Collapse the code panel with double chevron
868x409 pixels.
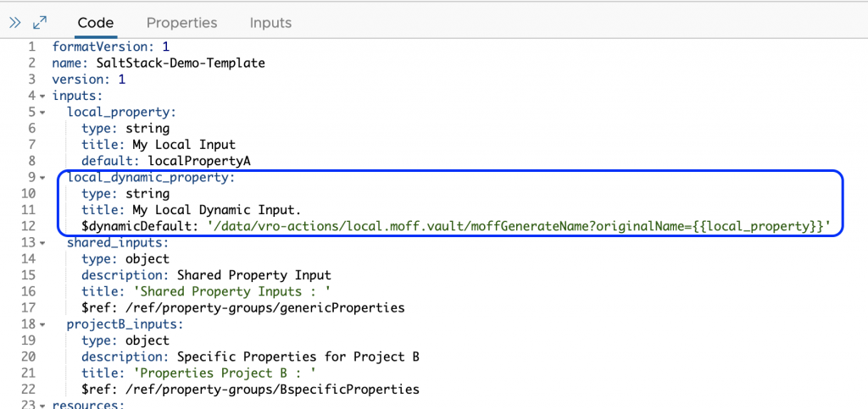[x=14, y=23]
